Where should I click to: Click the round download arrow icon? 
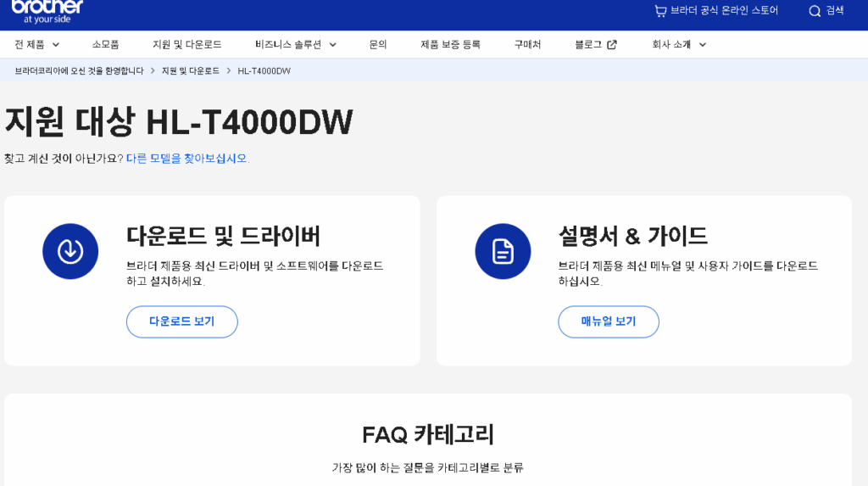[x=70, y=251]
